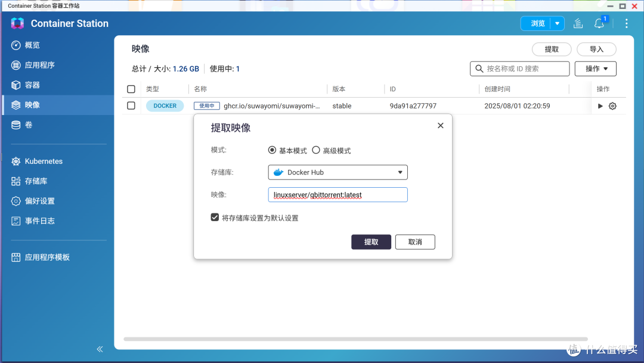Close the 提取映像 dialog
The width and height of the screenshot is (644, 363).
click(x=440, y=126)
